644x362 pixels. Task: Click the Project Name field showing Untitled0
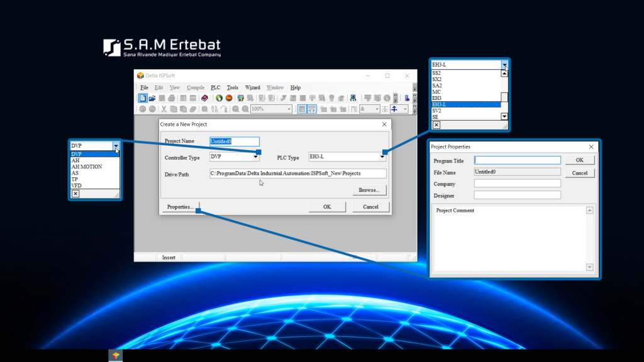pyautogui.click(x=235, y=141)
